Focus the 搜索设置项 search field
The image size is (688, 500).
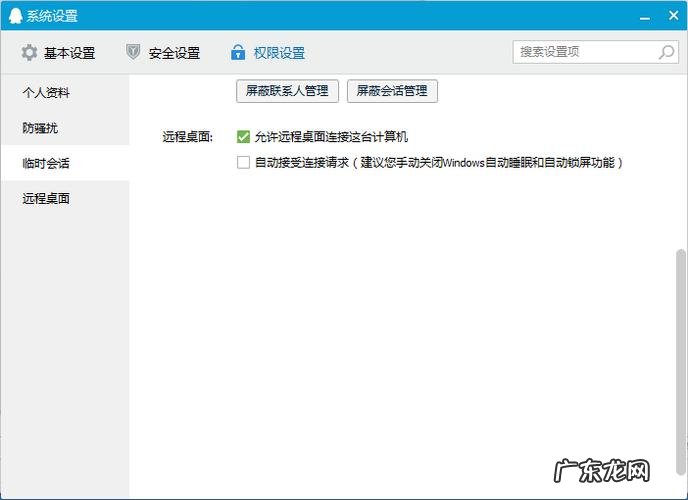click(x=585, y=52)
